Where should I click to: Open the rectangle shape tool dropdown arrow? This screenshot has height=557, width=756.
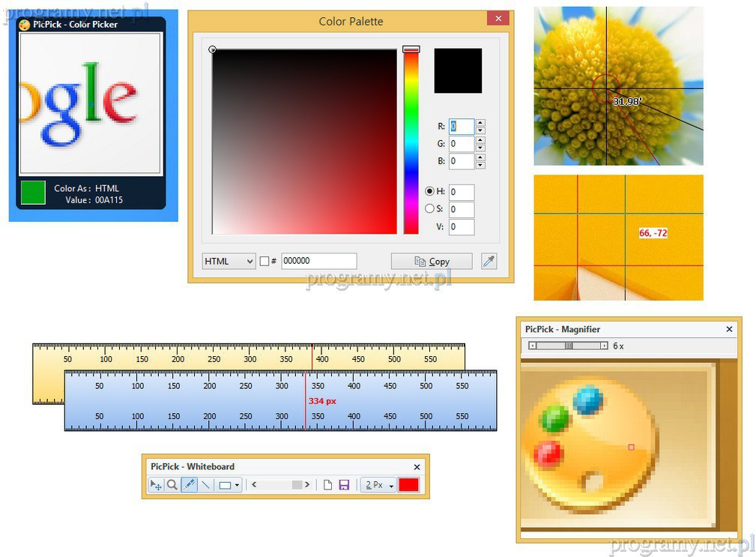coord(238,486)
